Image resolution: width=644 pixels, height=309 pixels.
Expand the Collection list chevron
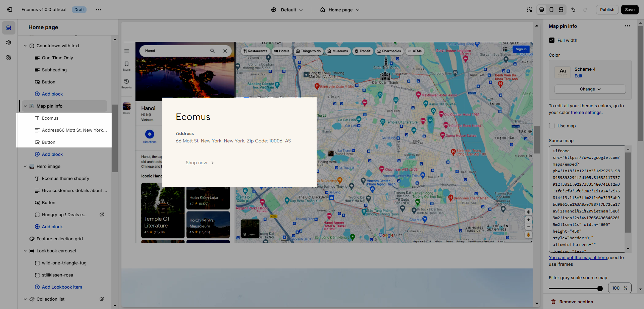tap(25, 299)
